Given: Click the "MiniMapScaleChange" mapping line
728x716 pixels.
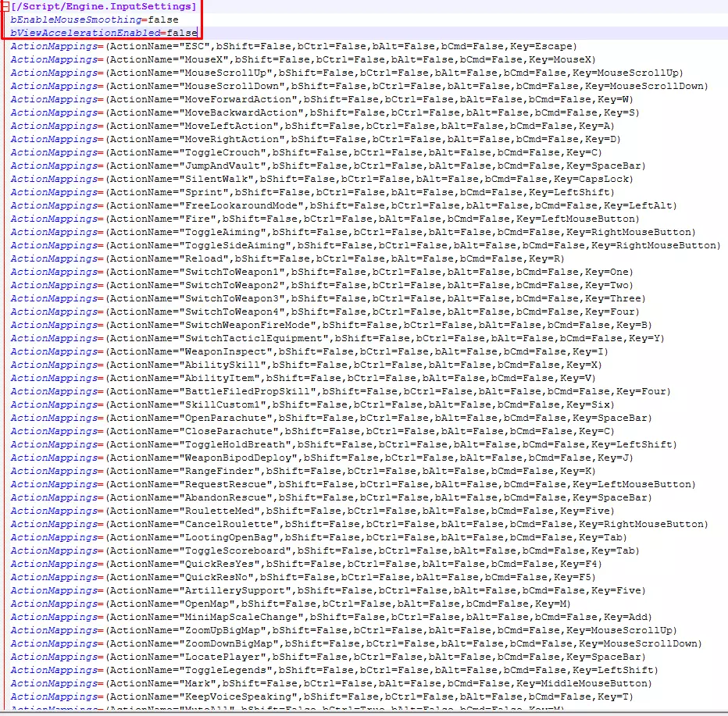Looking at the screenshot, I should [331, 617].
